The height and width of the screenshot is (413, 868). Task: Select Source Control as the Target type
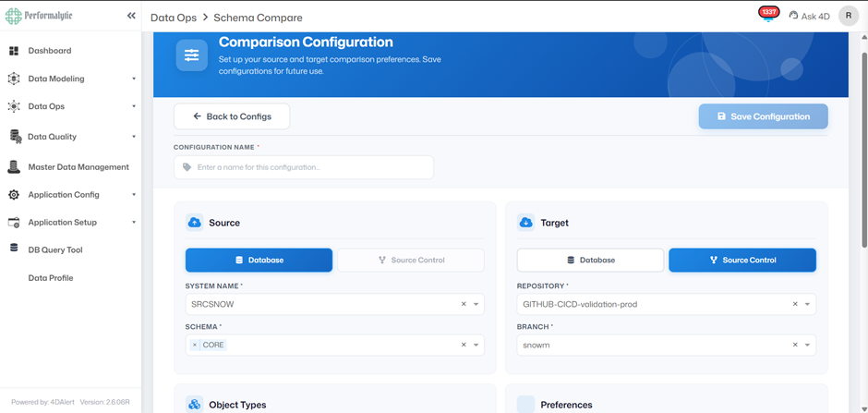tap(742, 261)
